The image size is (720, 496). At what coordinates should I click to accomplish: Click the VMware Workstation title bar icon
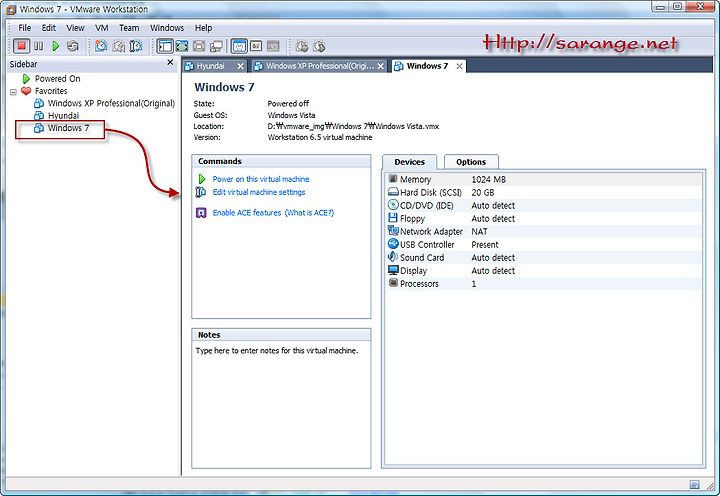pyautogui.click(x=11, y=9)
